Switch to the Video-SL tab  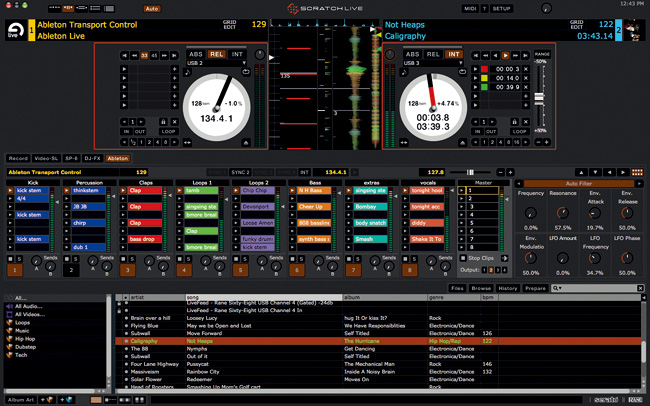pyautogui.click(x=46, y=158)
